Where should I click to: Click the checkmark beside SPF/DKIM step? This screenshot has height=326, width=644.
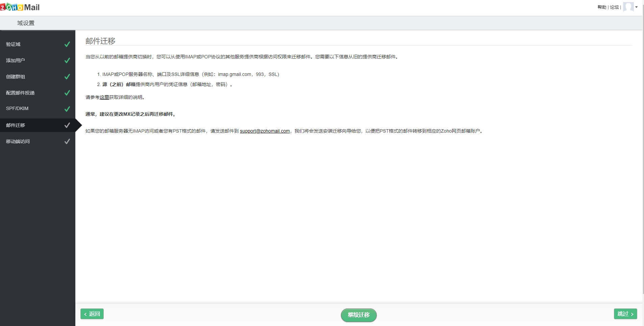pos(67,109)
